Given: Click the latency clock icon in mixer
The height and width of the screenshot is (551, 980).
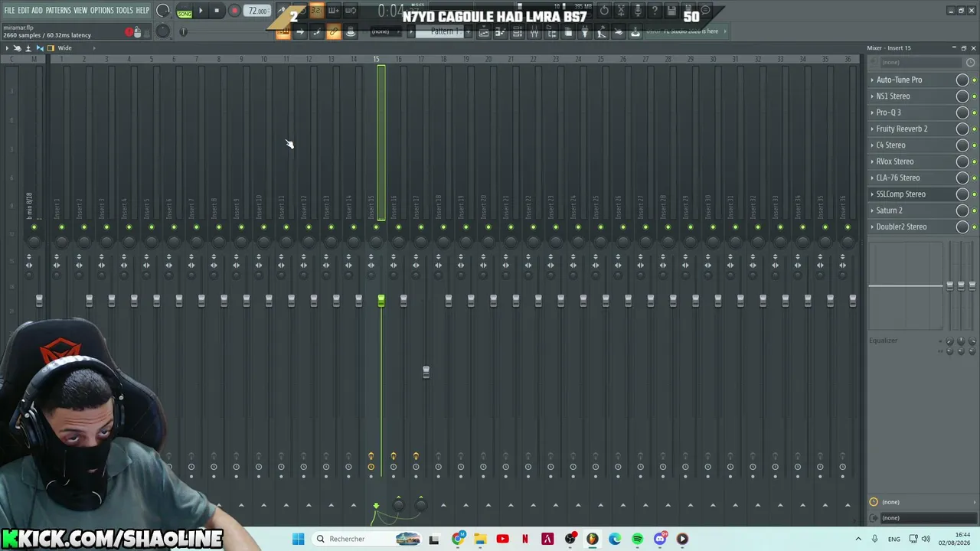Looking at the screenshot, I should 874,502.
